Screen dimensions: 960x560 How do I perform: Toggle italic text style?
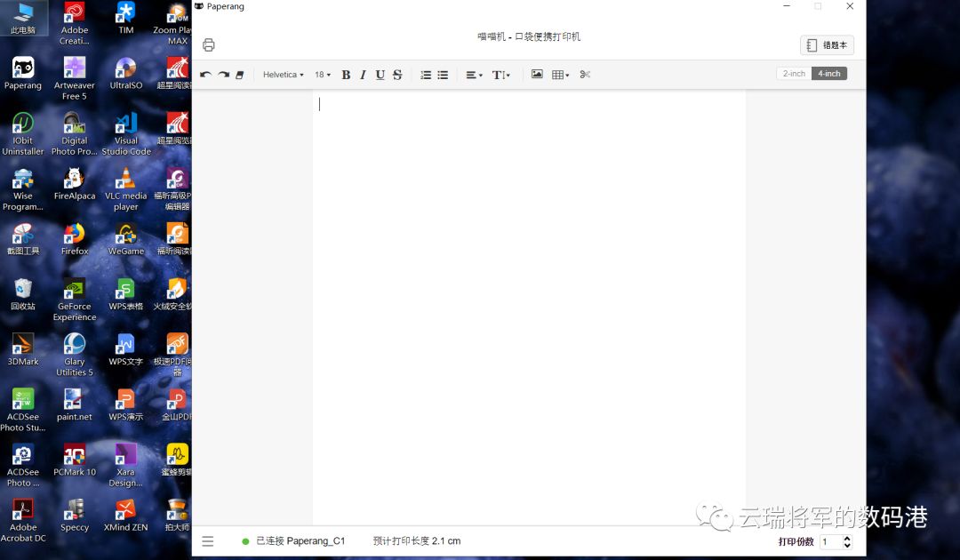click(363, 75)
